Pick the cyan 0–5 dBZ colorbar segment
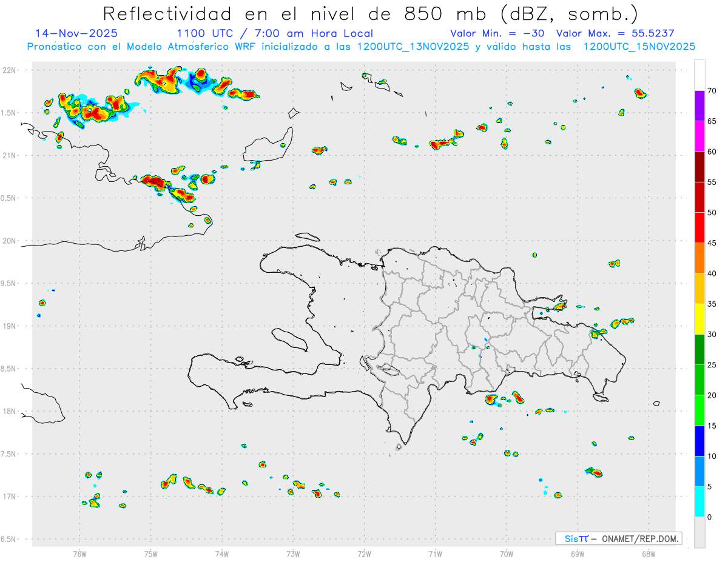The height and width of the screenshot is (562, 728). coord(699,502)
